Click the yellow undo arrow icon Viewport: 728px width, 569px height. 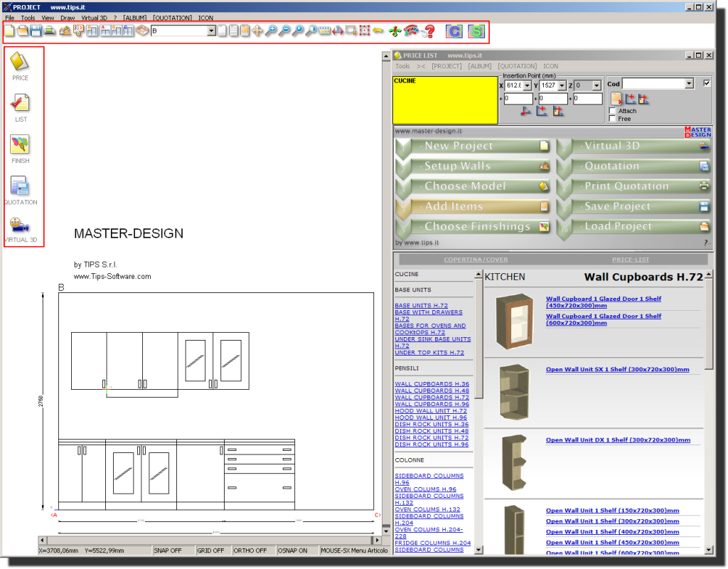pos(378,31)
